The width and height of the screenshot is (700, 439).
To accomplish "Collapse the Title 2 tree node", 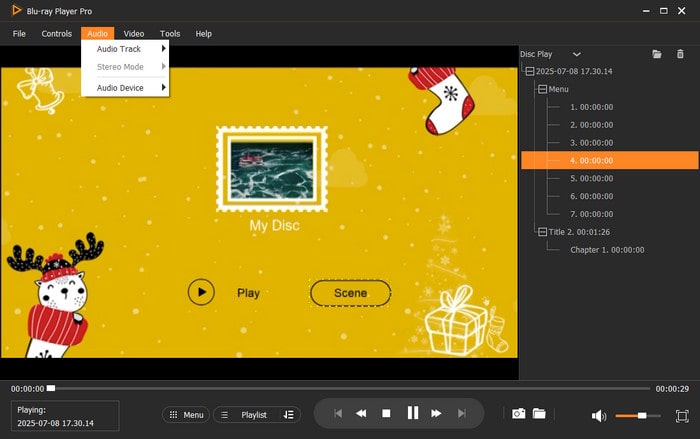I will [x=542, y=232].
